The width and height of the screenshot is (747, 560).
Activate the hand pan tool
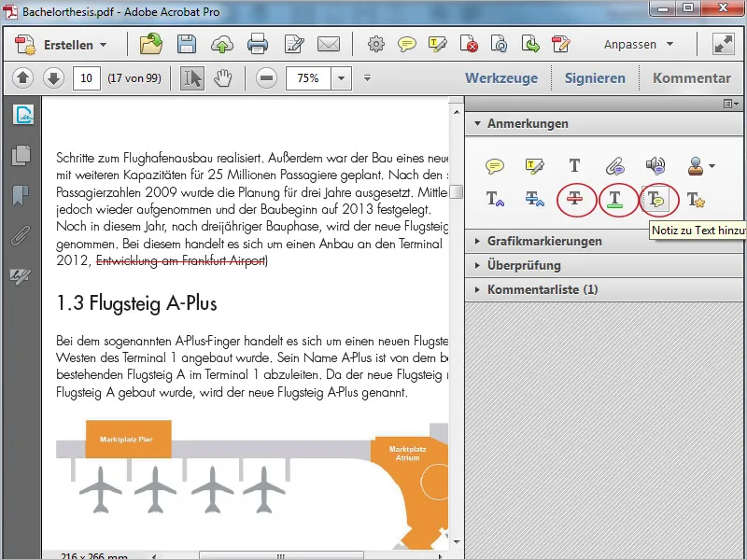pos(223,78)
